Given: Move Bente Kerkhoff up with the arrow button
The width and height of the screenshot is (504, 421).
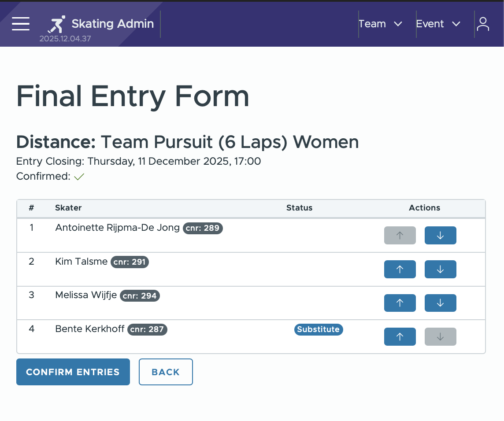Looking at the screenshot, I should pyautogui.click(x=400, y=336).
